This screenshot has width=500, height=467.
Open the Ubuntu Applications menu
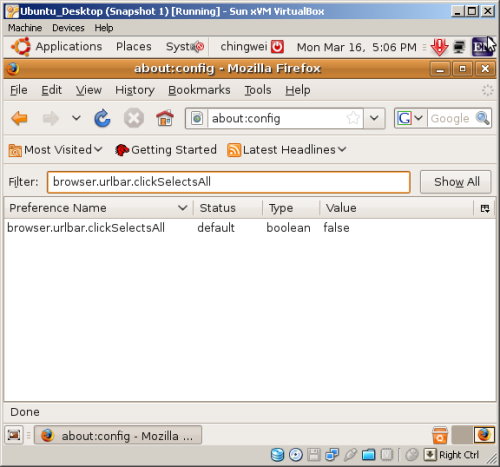(69, 46)
